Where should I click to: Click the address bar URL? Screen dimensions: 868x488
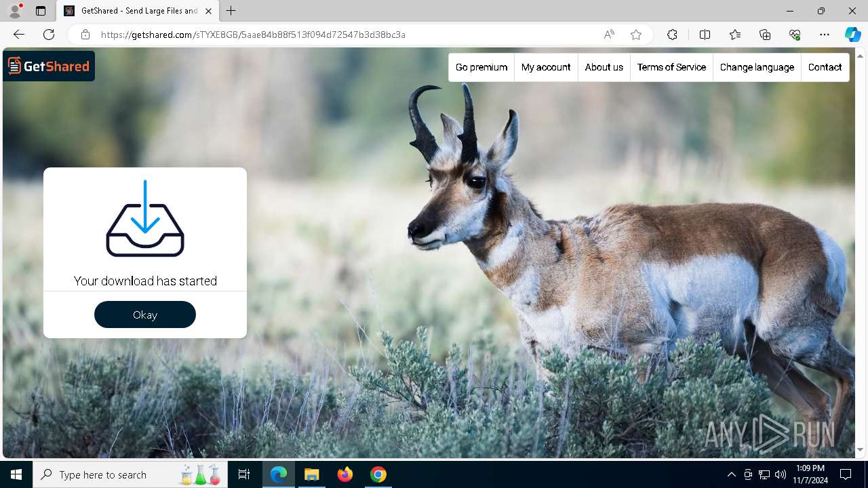tap(253, 35)
